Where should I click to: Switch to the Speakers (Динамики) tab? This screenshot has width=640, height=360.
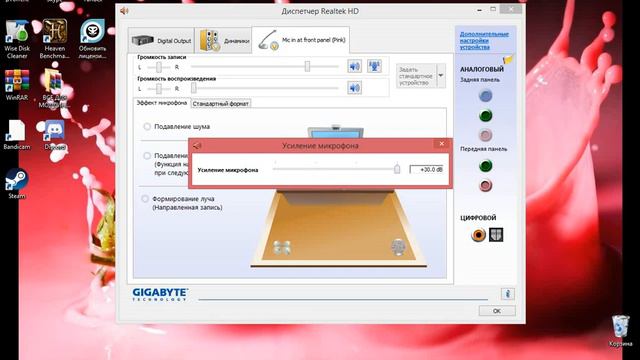[223, 40]
